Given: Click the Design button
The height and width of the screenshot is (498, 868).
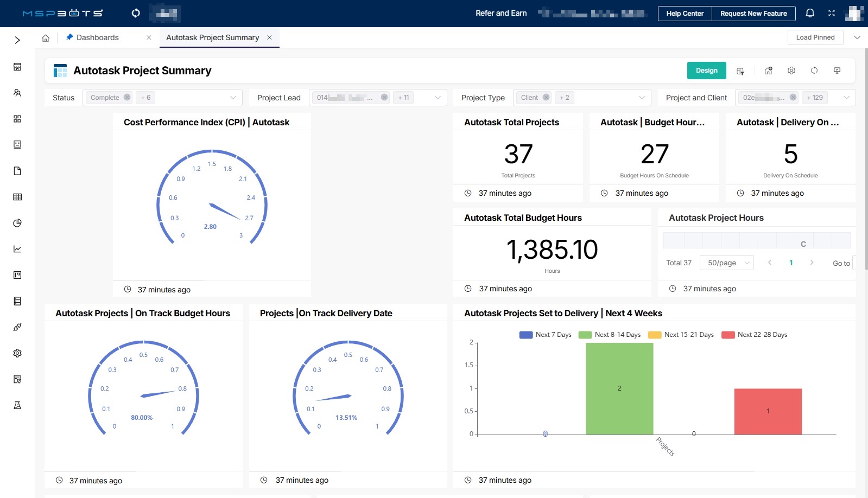Looking at the screenshot, I should [x=706, y=71].
